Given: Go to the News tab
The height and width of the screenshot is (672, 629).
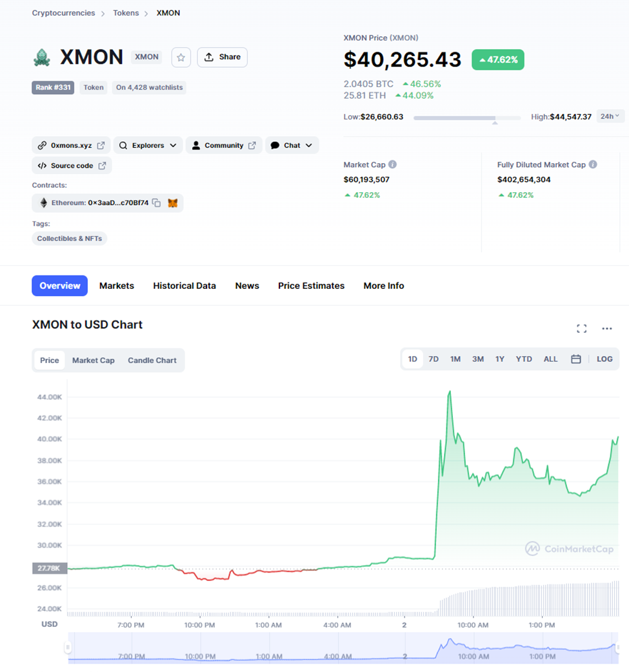Looking at the screenshot, I should [247, 286].
